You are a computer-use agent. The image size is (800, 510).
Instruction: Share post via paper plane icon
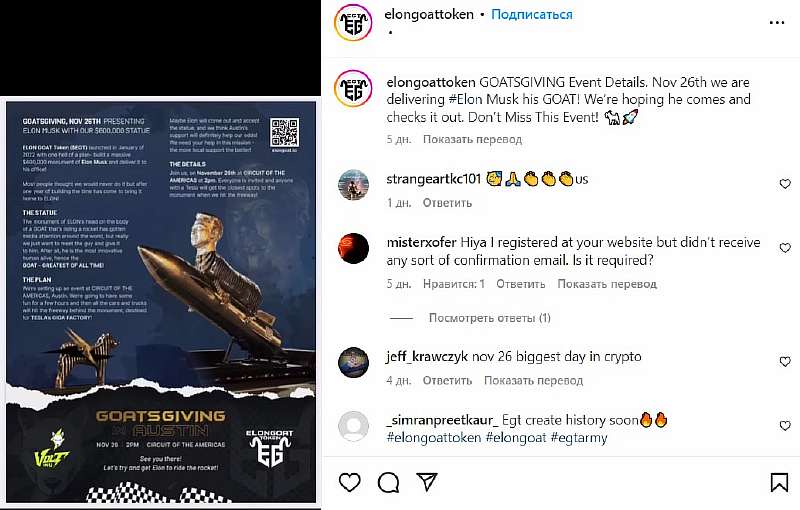(x=427, y=482)
